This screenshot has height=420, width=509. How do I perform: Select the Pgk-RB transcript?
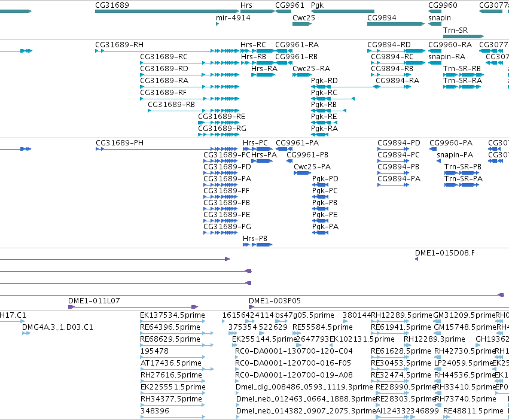tap(328, 111)
